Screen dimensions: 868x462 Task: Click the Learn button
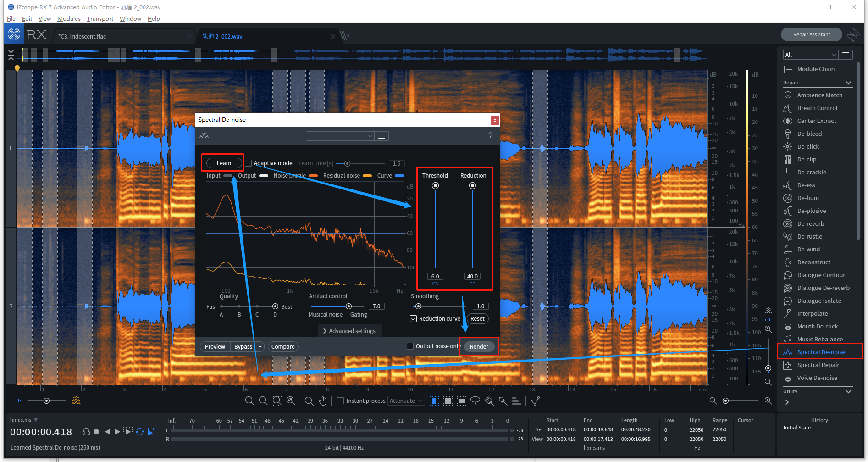[x=224, y=163]
